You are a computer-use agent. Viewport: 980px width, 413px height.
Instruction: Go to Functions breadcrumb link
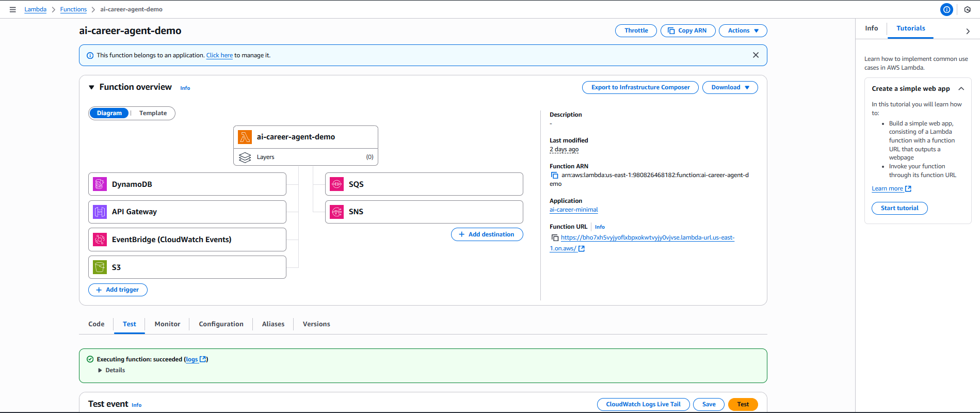73,9
